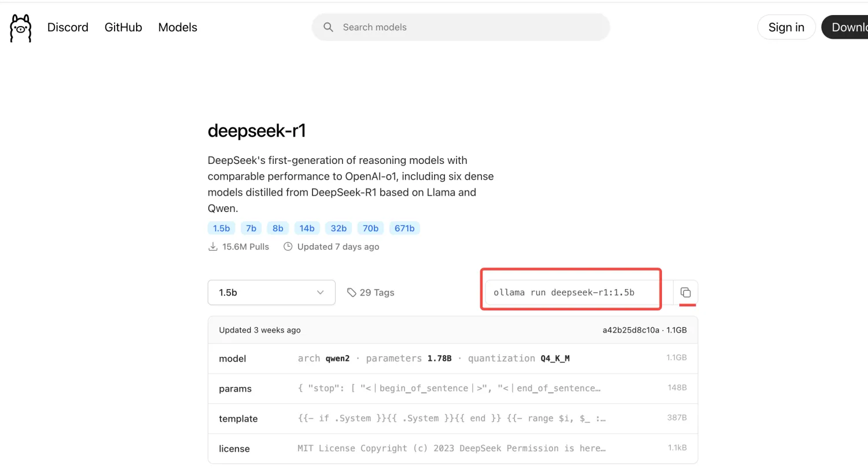Click the parameters 1.78B text

tap(409, 358)
